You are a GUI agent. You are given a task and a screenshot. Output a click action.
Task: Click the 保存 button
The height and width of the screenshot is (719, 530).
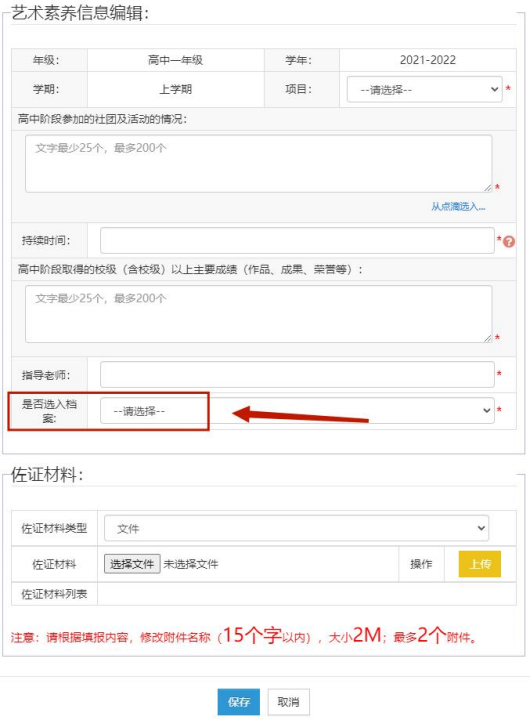pyautogui.click(x=238, y=702)
